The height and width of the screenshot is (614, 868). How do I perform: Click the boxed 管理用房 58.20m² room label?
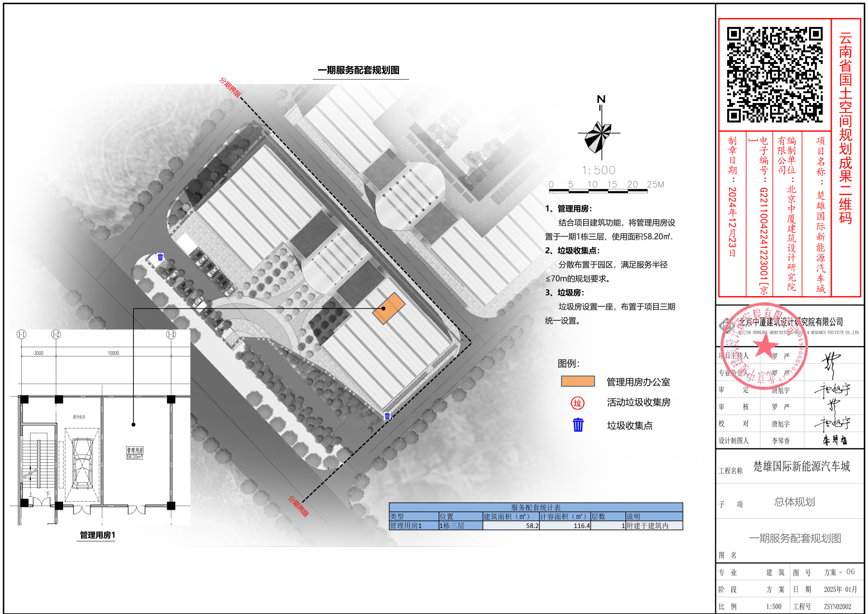(135, 453)
